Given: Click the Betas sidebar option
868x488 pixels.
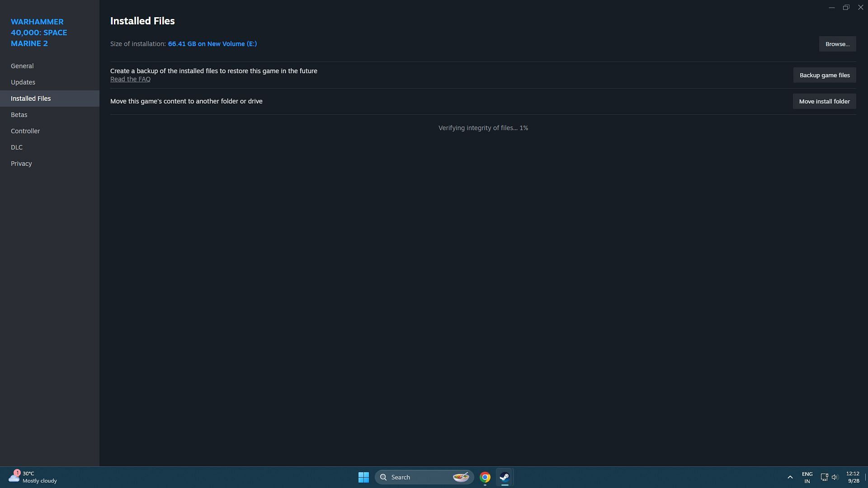Looking at the screenshot, I should click(19, 114).
